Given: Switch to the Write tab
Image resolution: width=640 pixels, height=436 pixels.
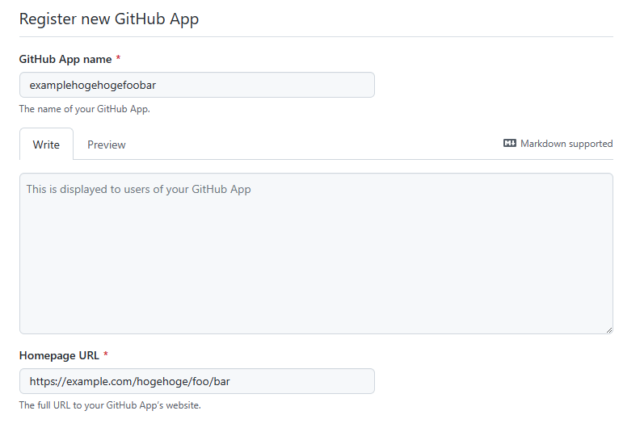Looking at the screenshot, I should (46, 145).
